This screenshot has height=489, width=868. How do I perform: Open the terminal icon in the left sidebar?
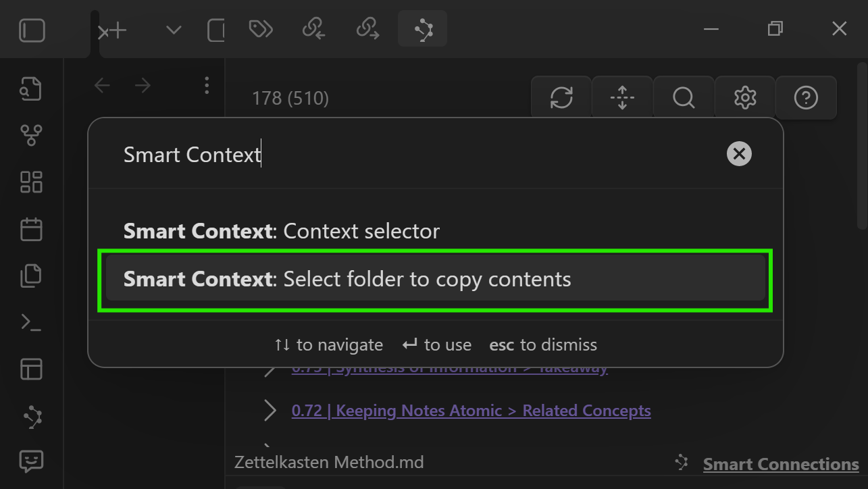[30, 322]
